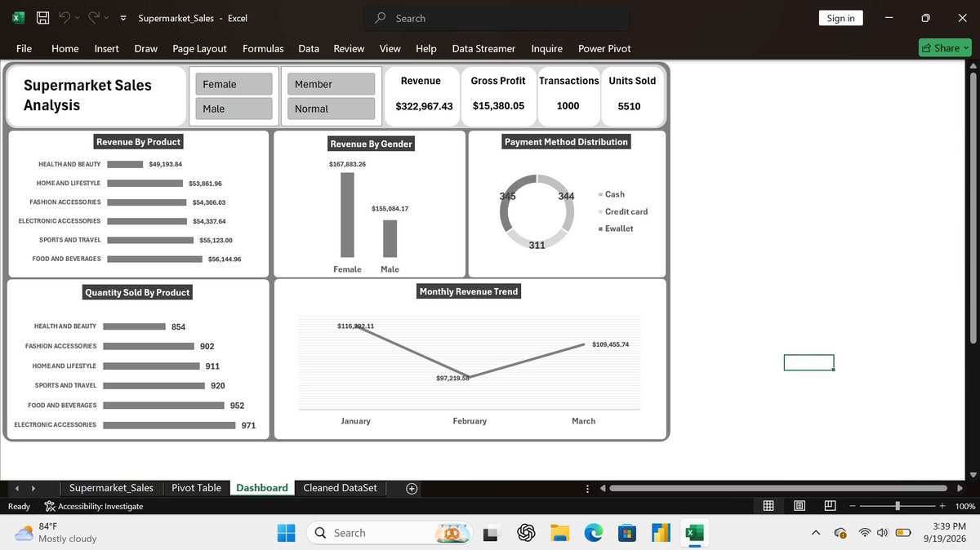980x550 pixels.
Task: Toggle the Male slicer button
Action: 234,109
